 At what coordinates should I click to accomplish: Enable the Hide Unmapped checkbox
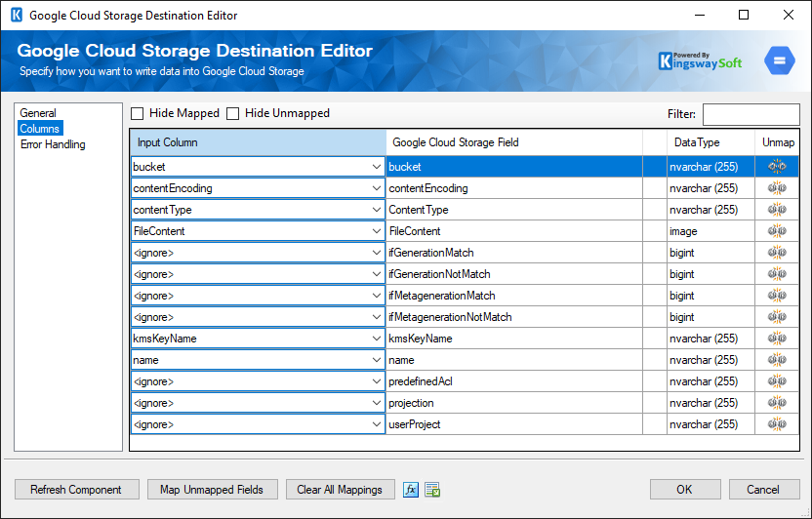click(233, 113)
